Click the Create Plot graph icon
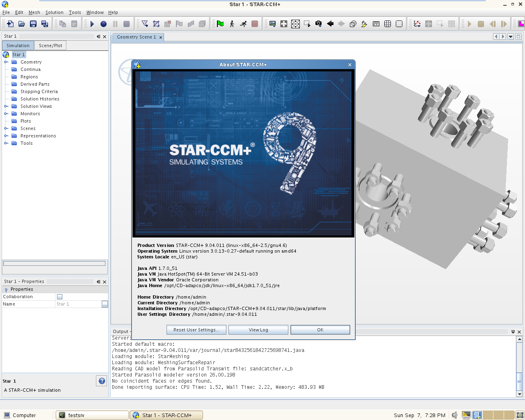 [417, 24]
